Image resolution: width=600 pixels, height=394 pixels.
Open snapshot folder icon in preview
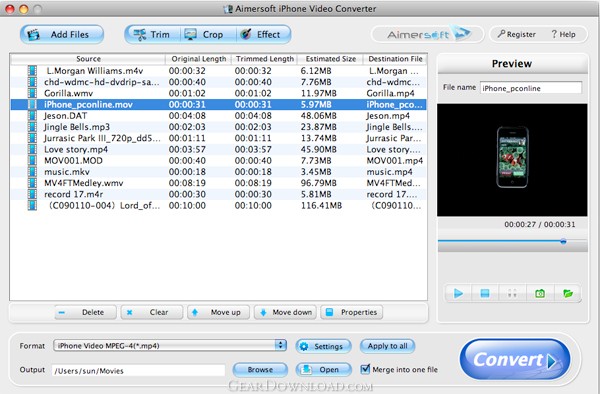coord(568,293)
